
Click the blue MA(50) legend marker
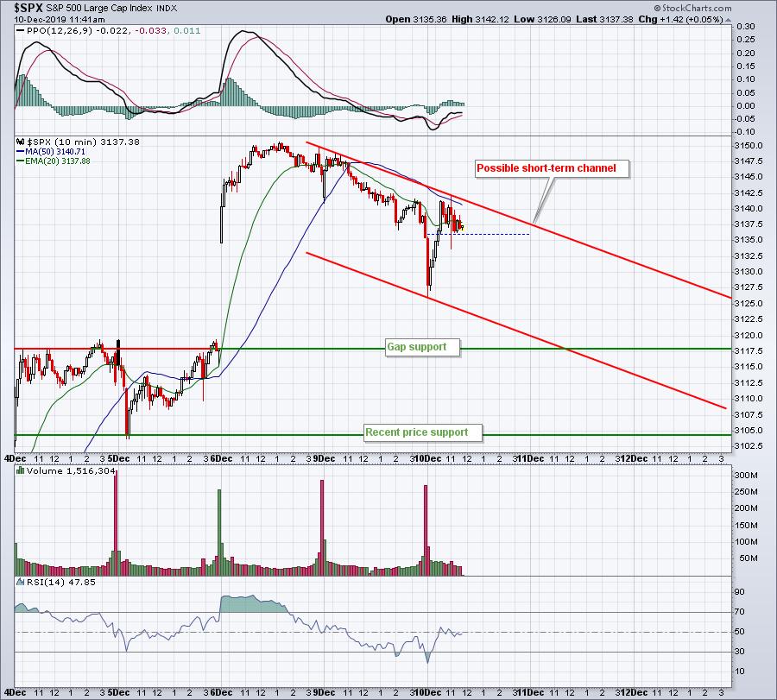pos(21,152)
